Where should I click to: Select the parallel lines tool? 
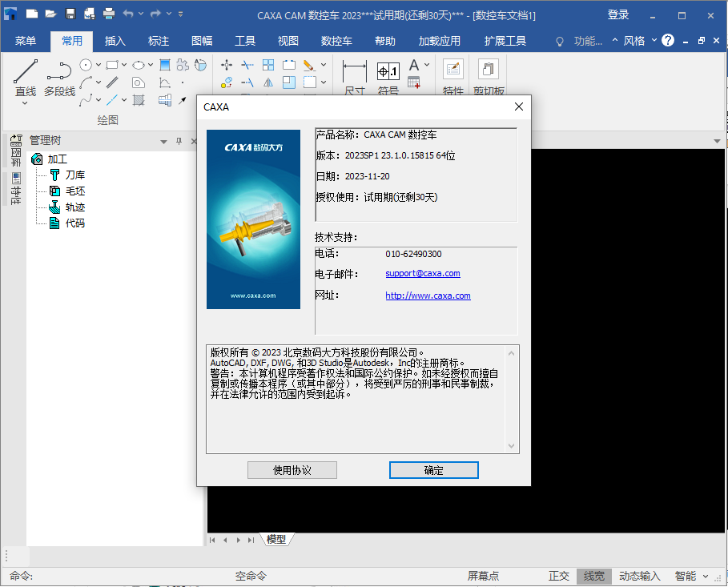[112, 82]
